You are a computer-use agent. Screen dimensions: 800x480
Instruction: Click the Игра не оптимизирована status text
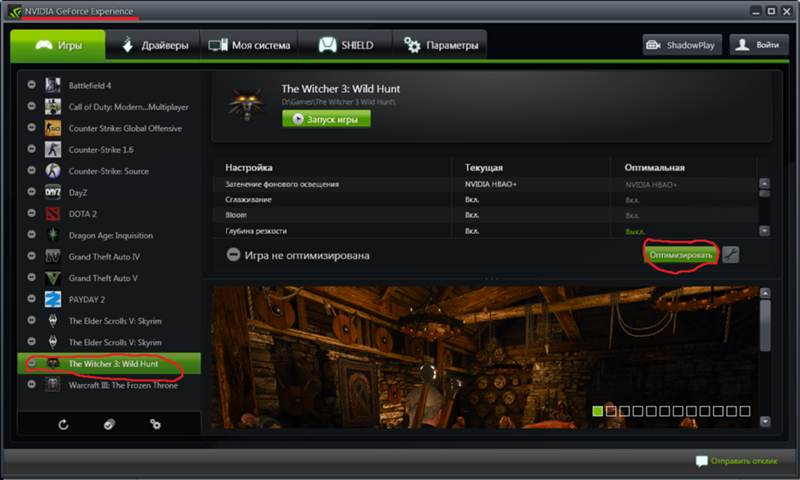point(307,256)
